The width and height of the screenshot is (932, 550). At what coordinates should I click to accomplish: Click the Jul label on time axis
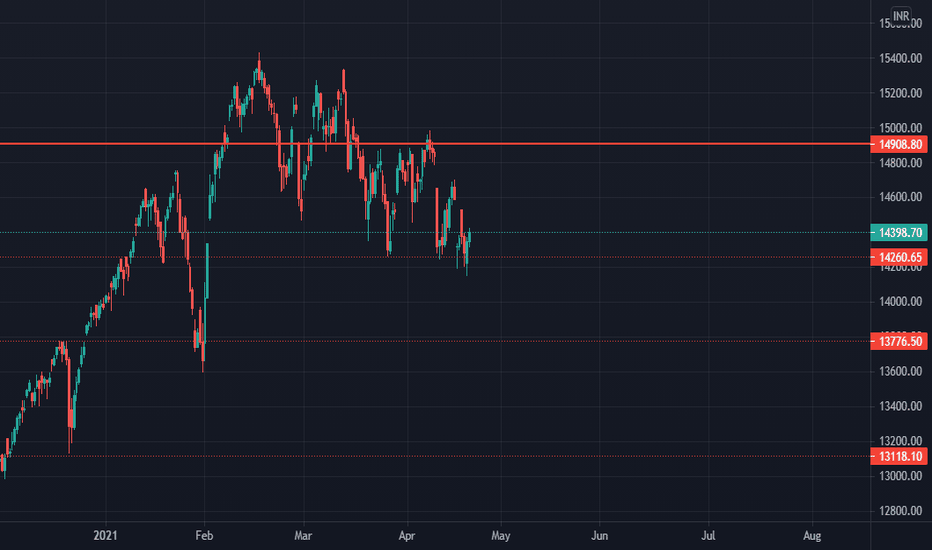[708, 536]
